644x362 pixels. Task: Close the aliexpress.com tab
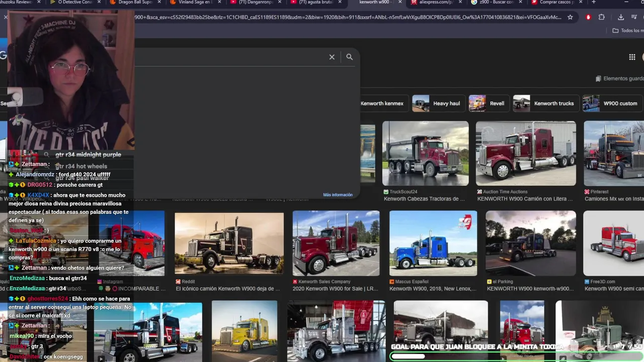[460, 2]
